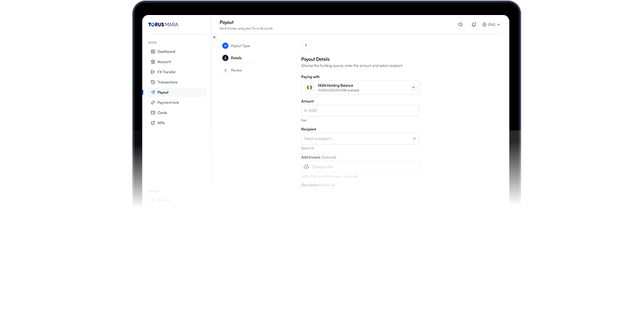Open the Transactions history page
This screenshot has height=317, width=644.
coord(167,82)
